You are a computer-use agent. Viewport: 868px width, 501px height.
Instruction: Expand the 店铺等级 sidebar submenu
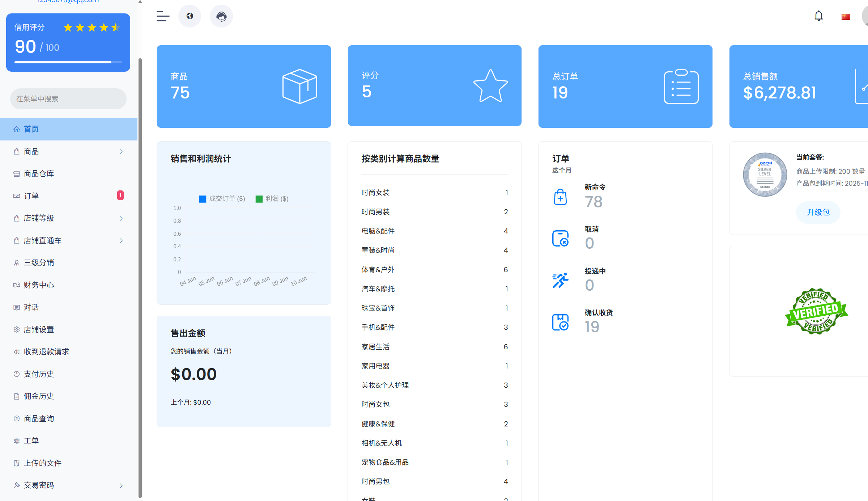pos(121,218)
